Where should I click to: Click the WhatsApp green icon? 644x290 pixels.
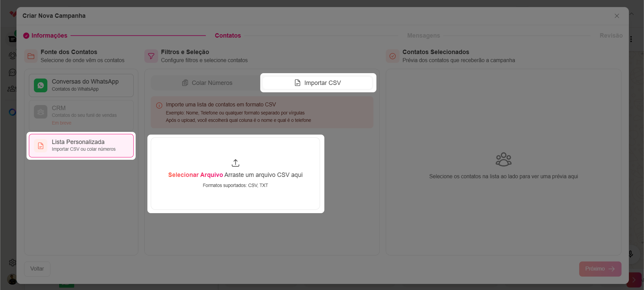41,85
